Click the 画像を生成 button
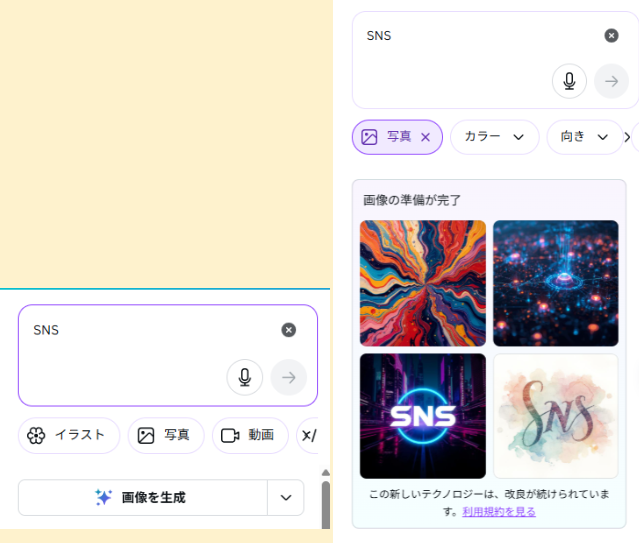The height and width of the screenshot is (543, 639). [x=142, y=497]
